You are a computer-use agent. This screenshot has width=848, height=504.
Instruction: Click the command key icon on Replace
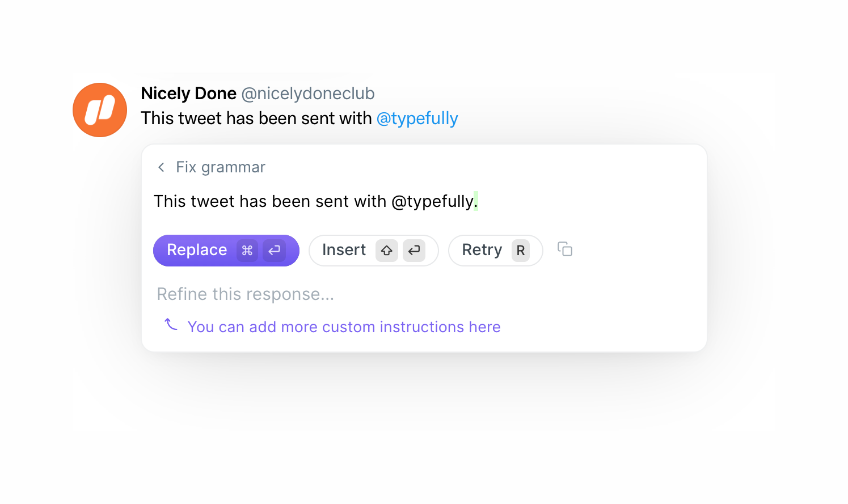tap(247, 251)
